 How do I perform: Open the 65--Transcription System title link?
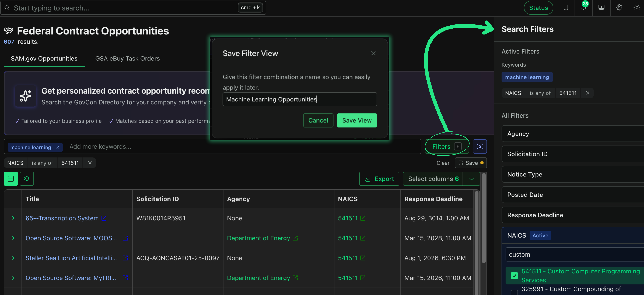pos(62,218)
